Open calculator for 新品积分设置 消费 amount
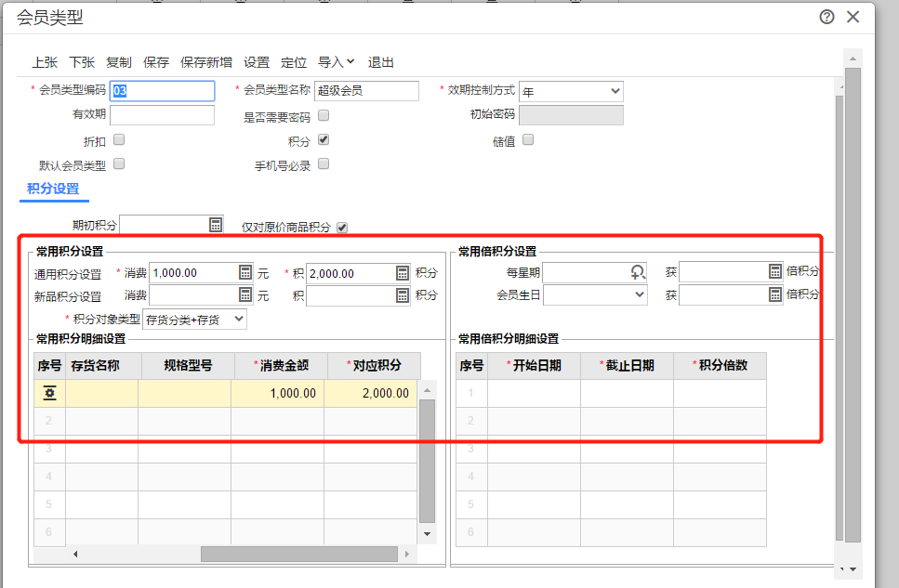 click(x=245, y=295)
